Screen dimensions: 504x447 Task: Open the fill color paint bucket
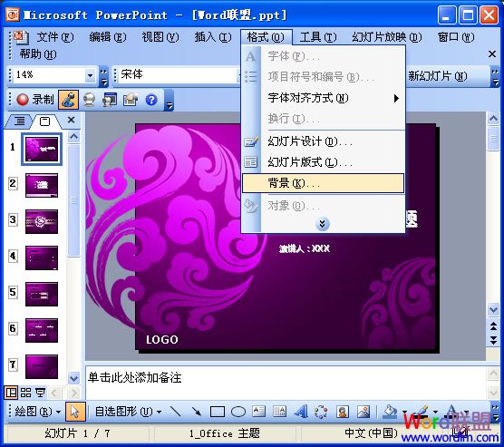pos(390,412)
